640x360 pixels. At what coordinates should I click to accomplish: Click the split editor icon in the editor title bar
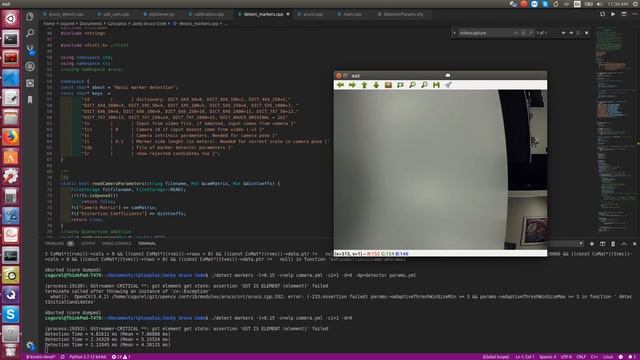pos(624,14)
